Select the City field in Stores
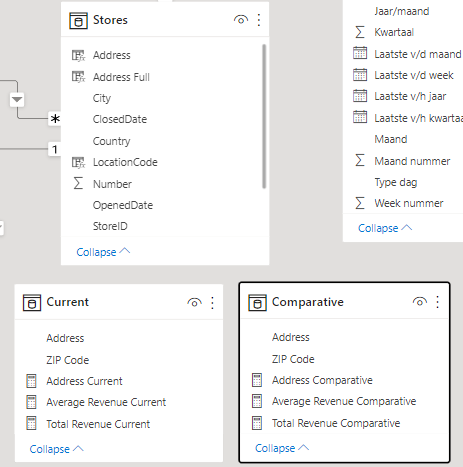Viewport: 463px width, 467px height. tap(102, 98)
